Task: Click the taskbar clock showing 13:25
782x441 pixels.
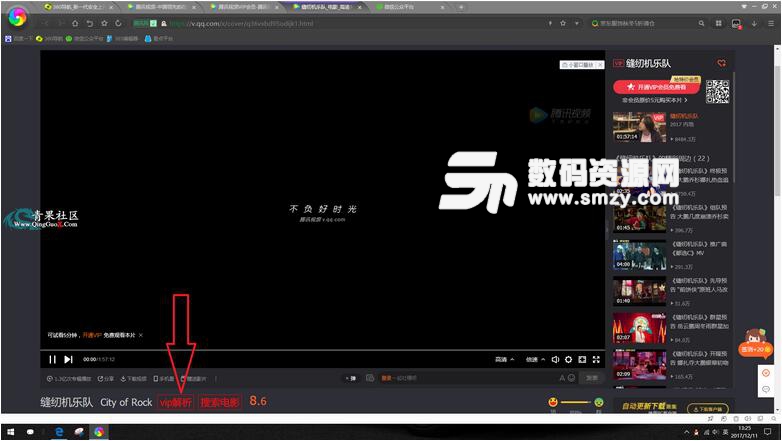Action: point(745,432)
